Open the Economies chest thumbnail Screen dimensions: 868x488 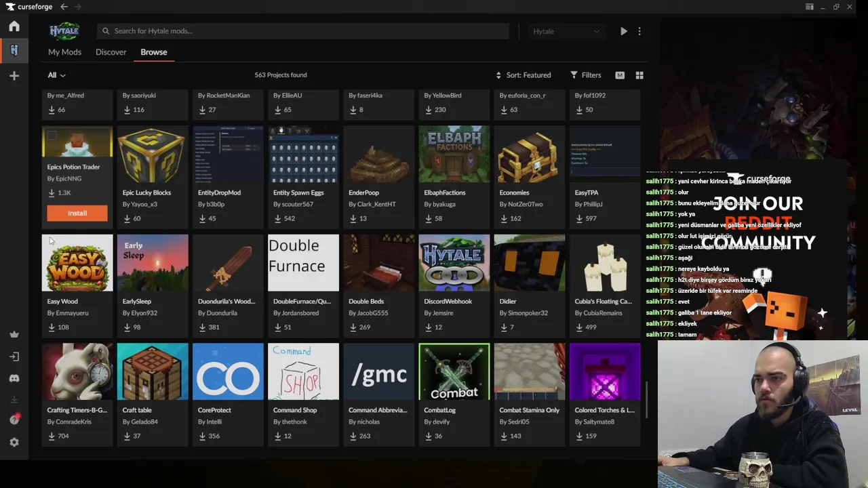coord(530,154)
